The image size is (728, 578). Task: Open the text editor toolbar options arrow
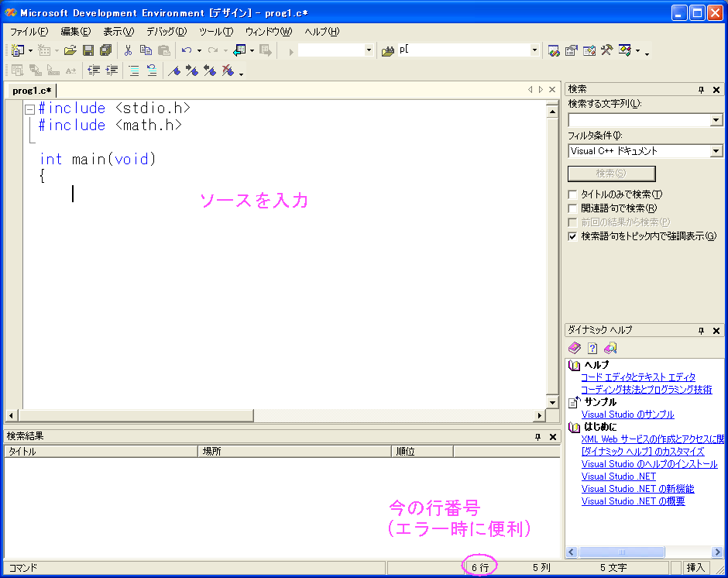click(242, 73)
